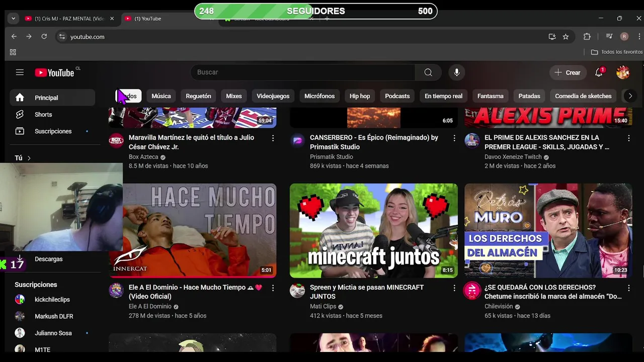Open Box Azteca channel avatar
644x362 pixels.
(116, 140)
